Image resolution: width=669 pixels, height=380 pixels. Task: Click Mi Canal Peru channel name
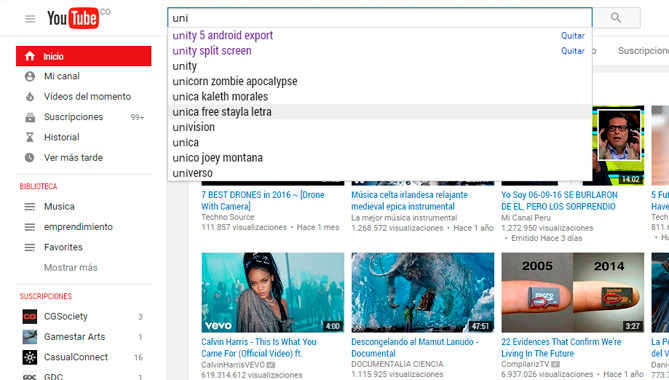pyautogui.click(x=526, y=218)
